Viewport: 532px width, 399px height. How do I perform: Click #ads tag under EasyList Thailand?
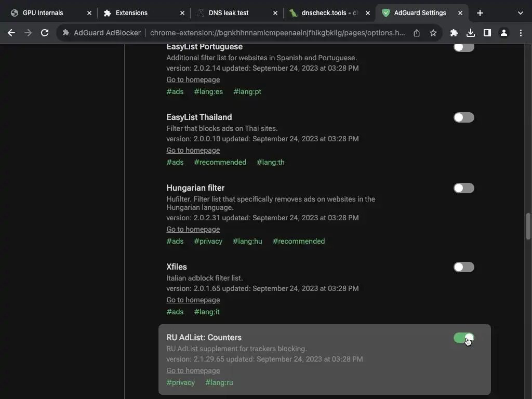[x=175, y=162]
